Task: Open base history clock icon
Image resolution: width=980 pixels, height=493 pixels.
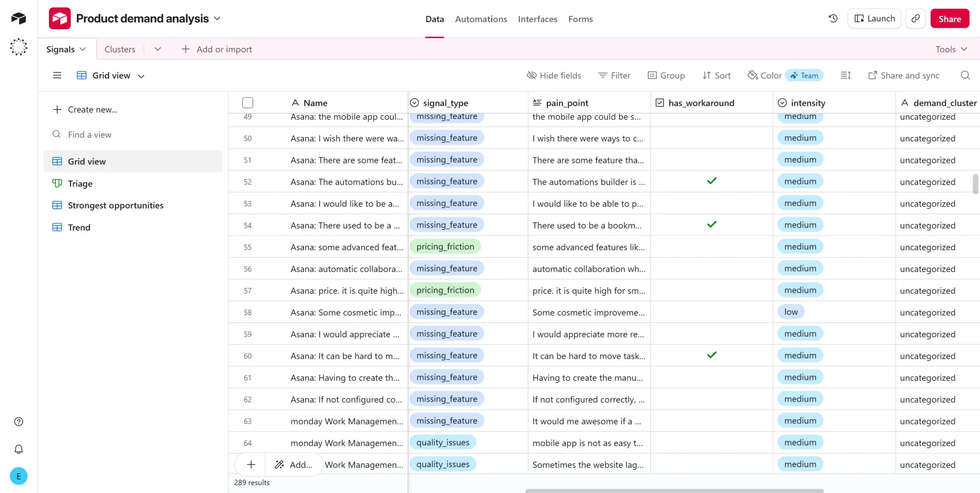Action: tap(833, 19)
